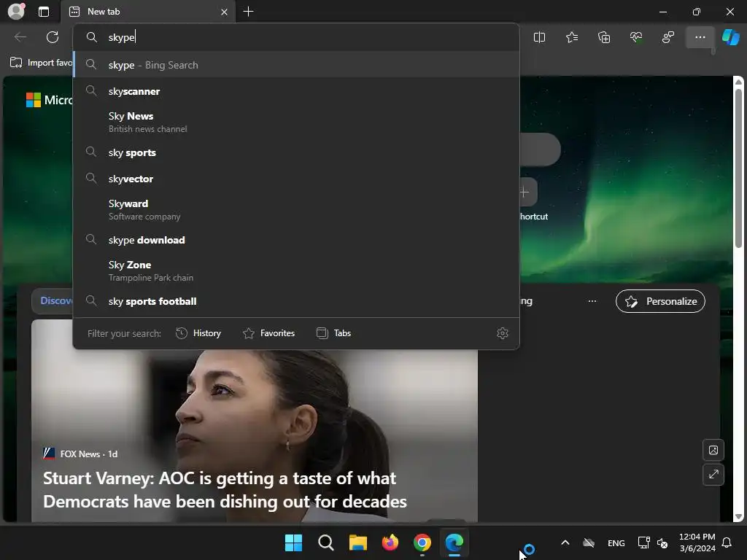Choose Sky News British news channel suggestion

click(x=296, y=122)
